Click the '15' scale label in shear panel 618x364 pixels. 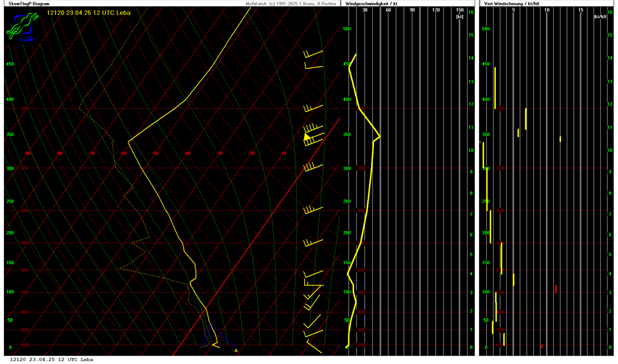[580, 10]
